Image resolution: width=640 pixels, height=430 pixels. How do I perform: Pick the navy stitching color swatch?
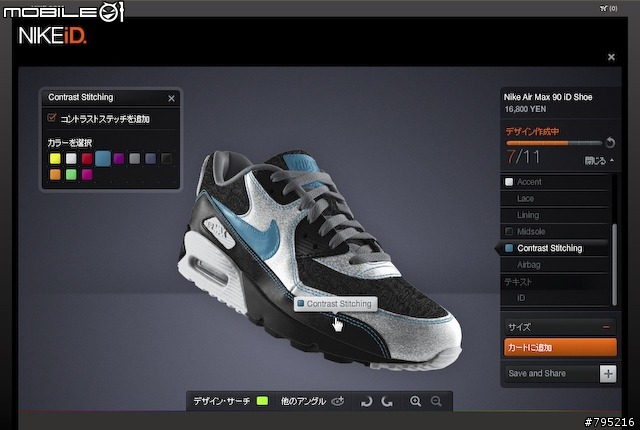[x=151, y=158]
